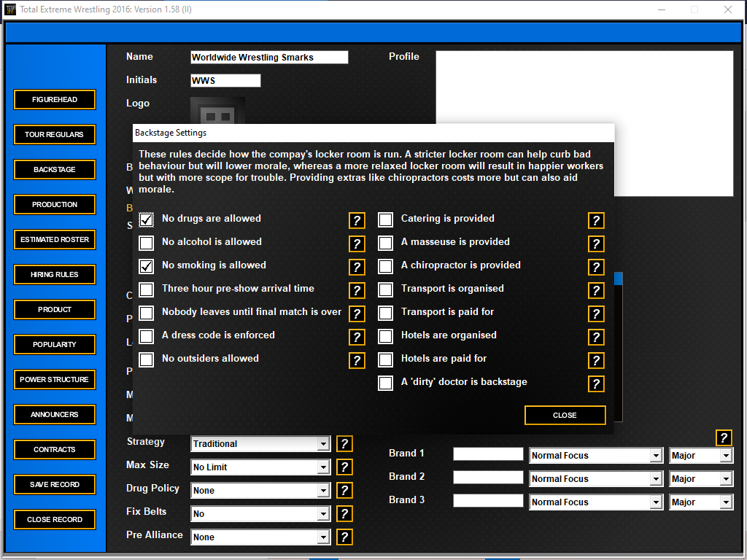
Task: Open help for Hotels are organised
Action: tap(596, 337)
